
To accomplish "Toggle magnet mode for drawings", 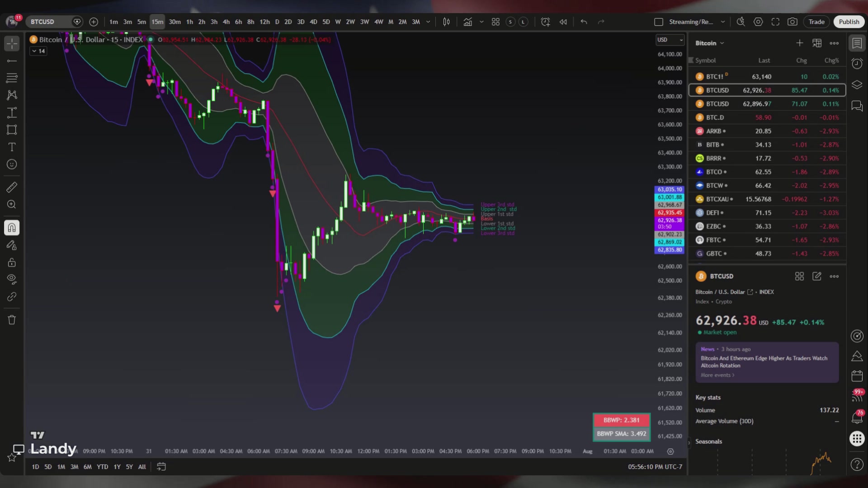I will pyautogui.click(x=12, y=228).
